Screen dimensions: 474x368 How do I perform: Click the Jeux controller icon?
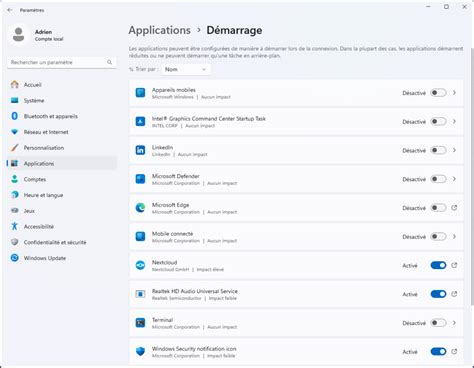pyautogui.click(x=14, y=211)
